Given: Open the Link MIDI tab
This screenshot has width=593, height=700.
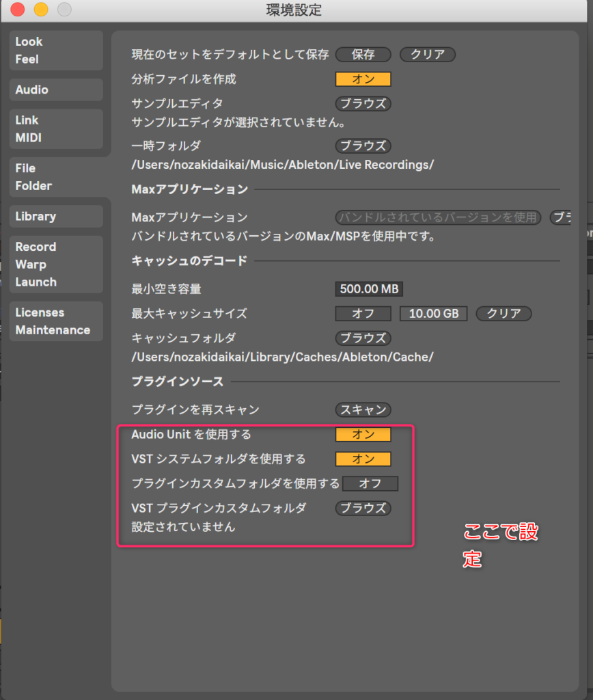Looking at the screenshot, I should click(x=56, y=129).
